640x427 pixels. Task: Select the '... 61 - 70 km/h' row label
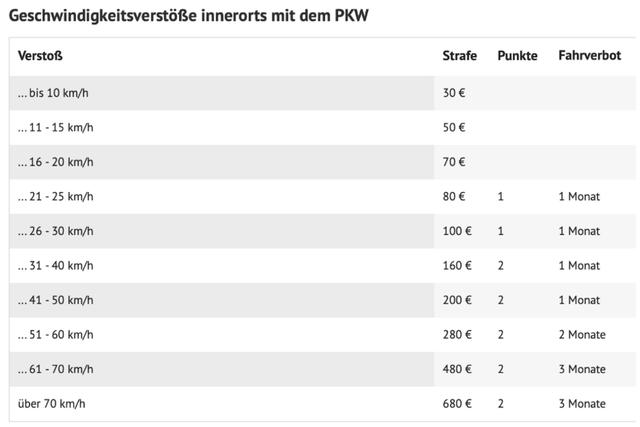point(56,369)
